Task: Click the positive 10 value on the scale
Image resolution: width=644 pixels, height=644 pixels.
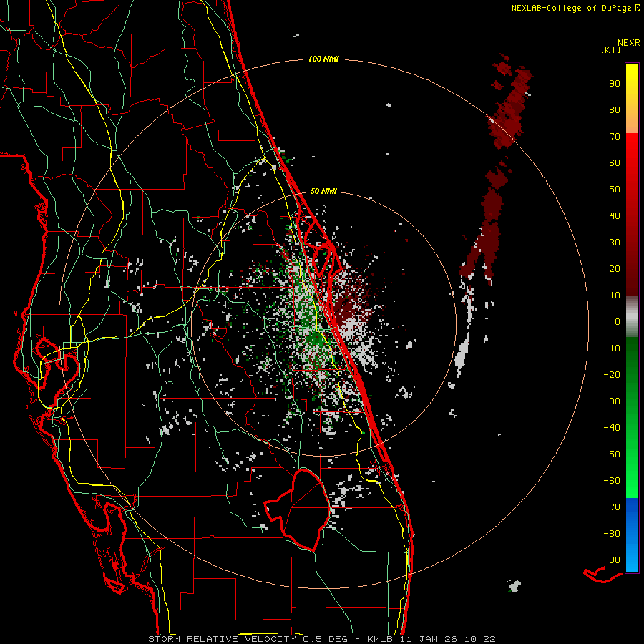Action: [x=615, y=296]
